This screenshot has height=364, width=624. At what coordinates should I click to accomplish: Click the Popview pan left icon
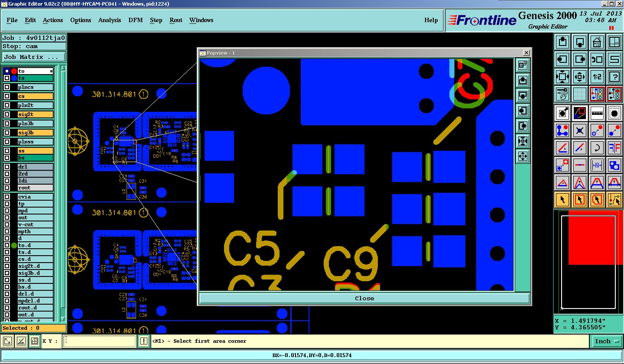coord(523,111)
